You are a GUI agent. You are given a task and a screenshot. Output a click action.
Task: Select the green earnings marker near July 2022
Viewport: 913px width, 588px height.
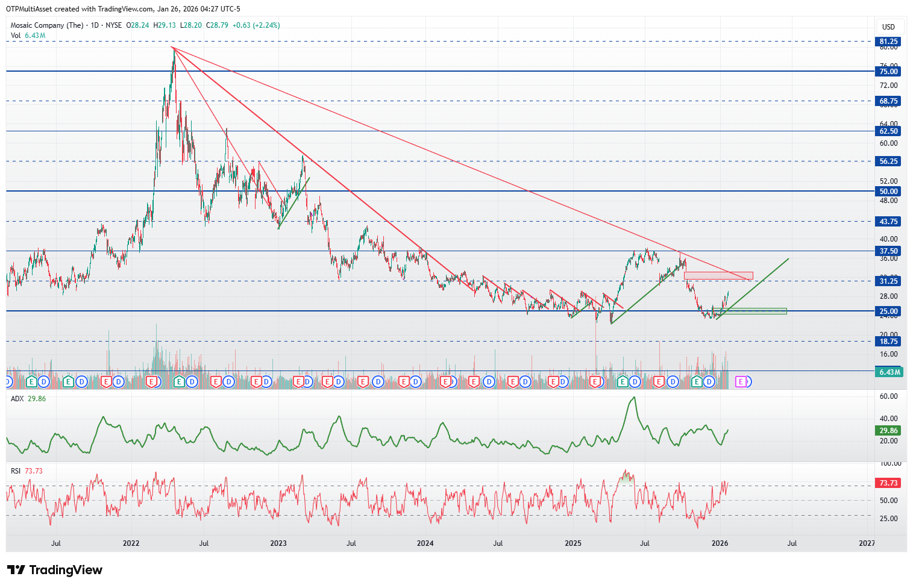(179, 381)
